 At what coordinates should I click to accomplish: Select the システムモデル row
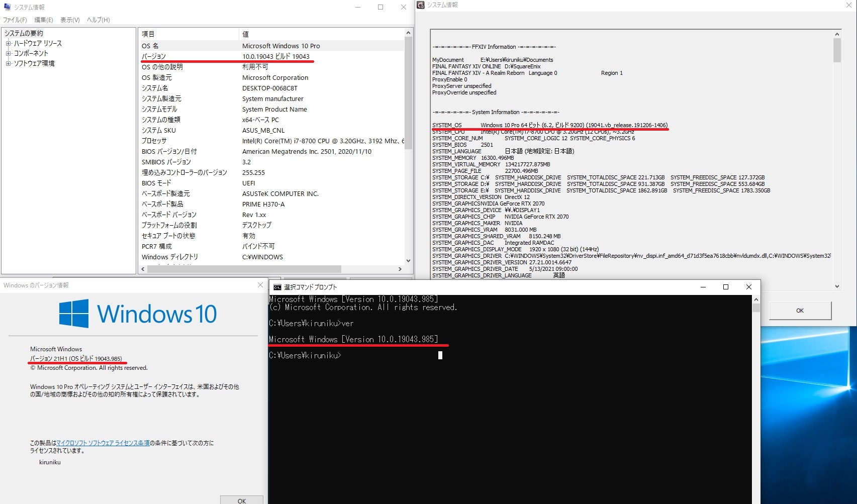point(271,109)
